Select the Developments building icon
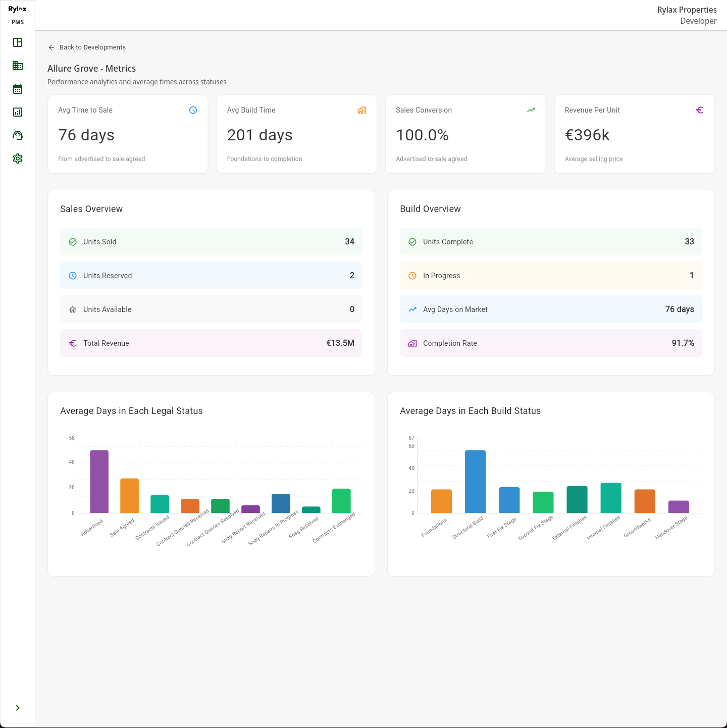Screen dimensions: 727x728 coord(18,66)
